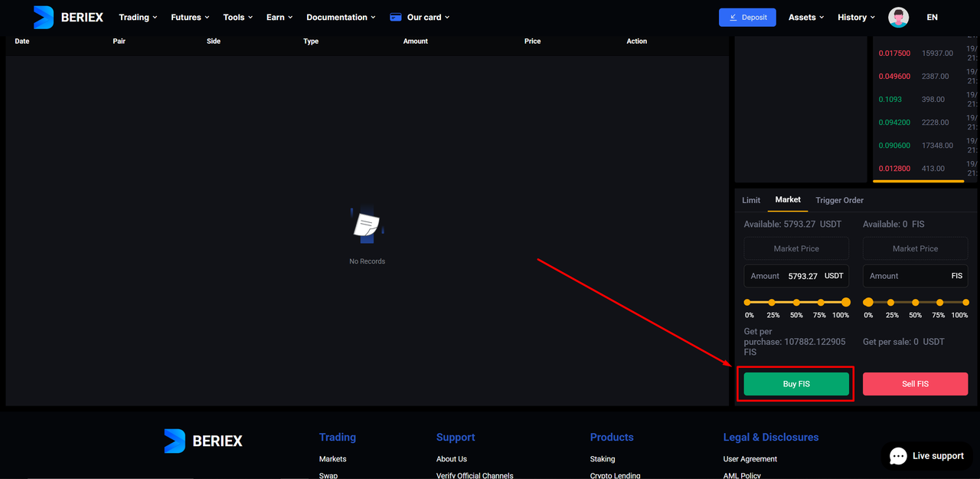
Task: Click the Side column header
Action: coord(214,41)
